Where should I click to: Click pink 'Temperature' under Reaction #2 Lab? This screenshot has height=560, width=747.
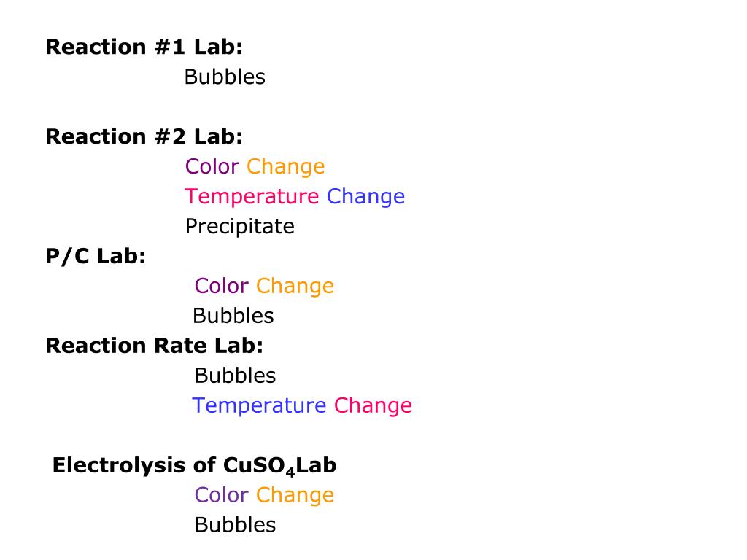[x=252, y=197]
